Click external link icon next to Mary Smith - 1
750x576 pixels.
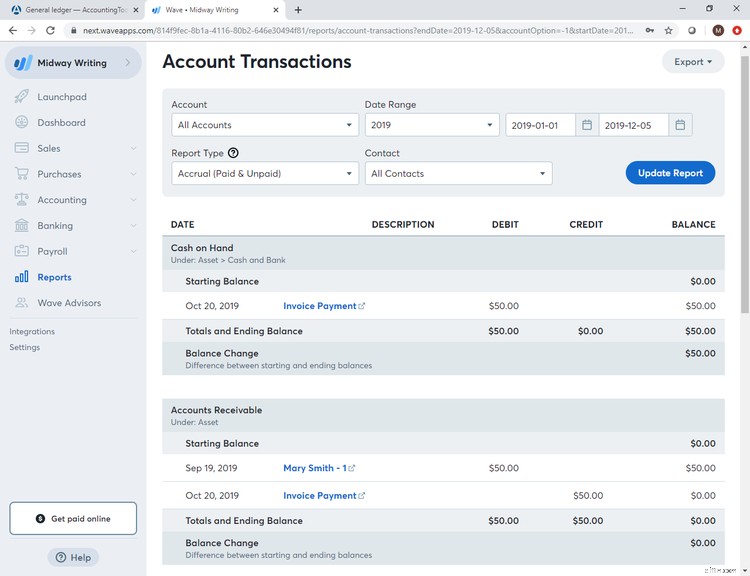(352, 468)
